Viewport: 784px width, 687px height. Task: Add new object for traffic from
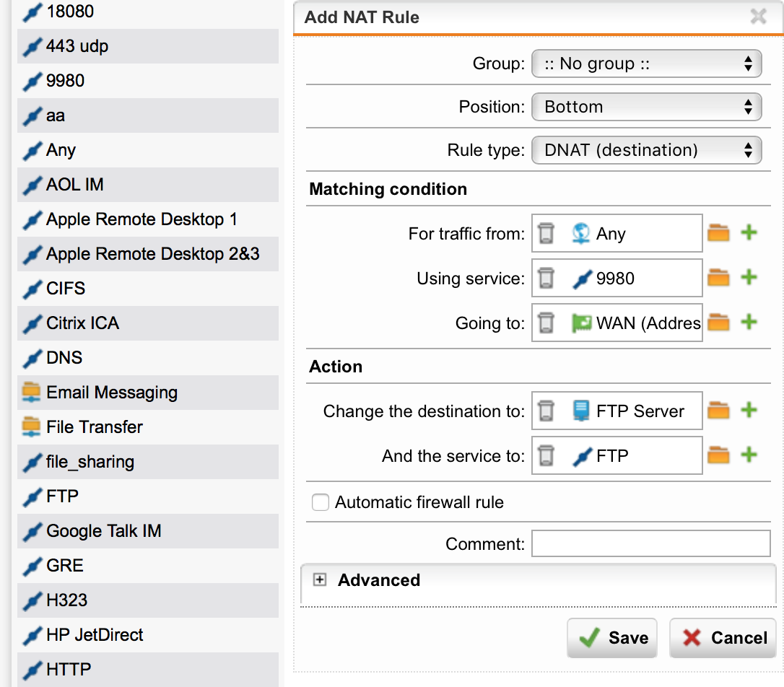(749, 232)
